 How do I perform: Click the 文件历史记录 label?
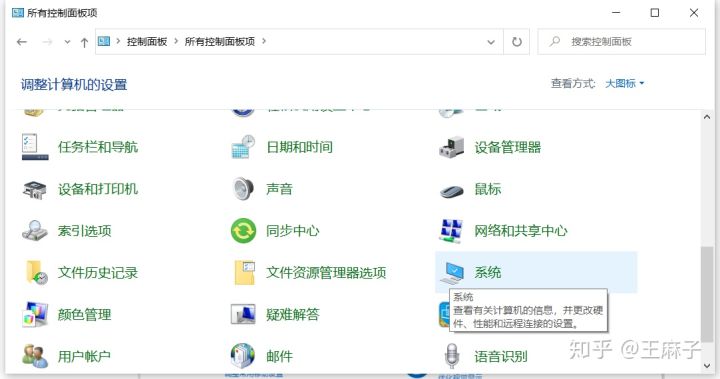(98, 272)
